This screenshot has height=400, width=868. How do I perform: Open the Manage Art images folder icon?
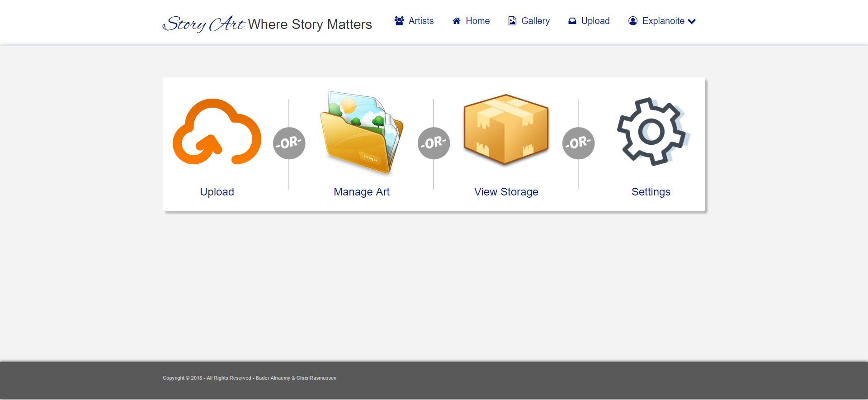coord(362,132)
